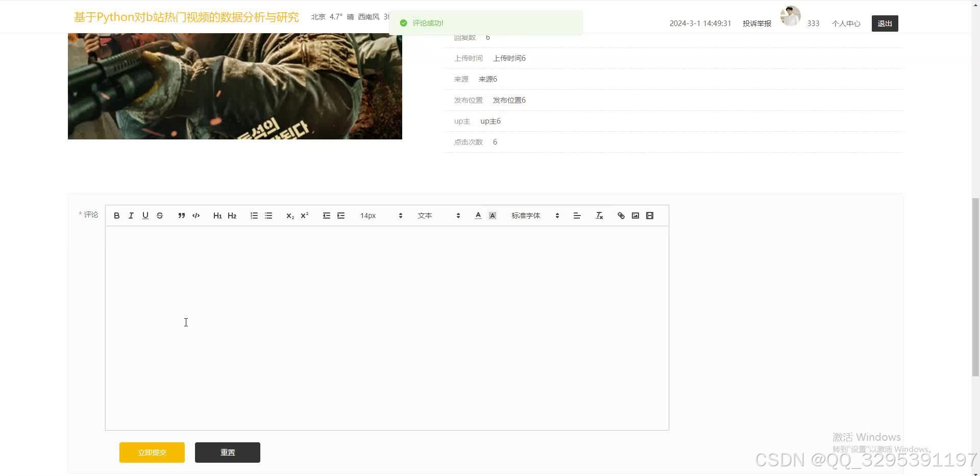Image resolution: width=980 pixels, height=476 pixels.
Task: Click the user avatar image
Action: (790, 16)
